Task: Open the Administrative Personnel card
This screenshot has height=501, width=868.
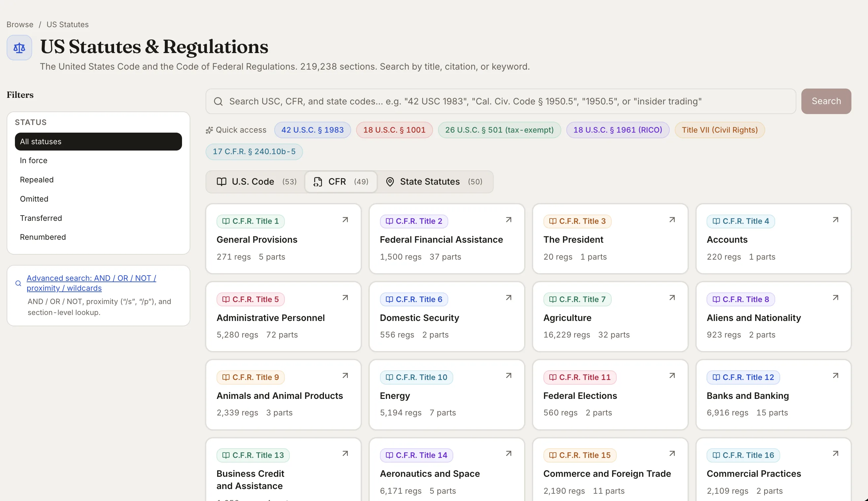Action: [x=283, y=317]
